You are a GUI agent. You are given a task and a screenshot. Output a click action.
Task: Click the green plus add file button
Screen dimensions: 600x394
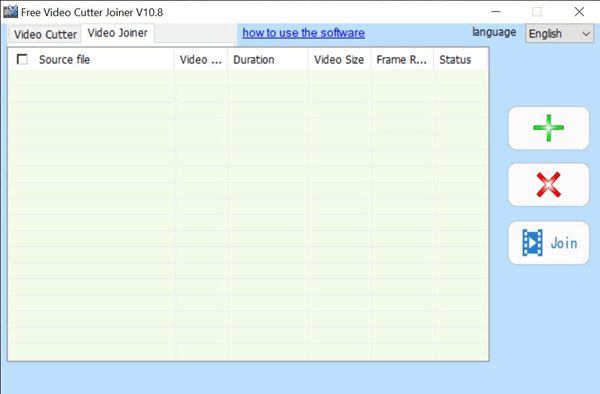[x=548, y=128]
